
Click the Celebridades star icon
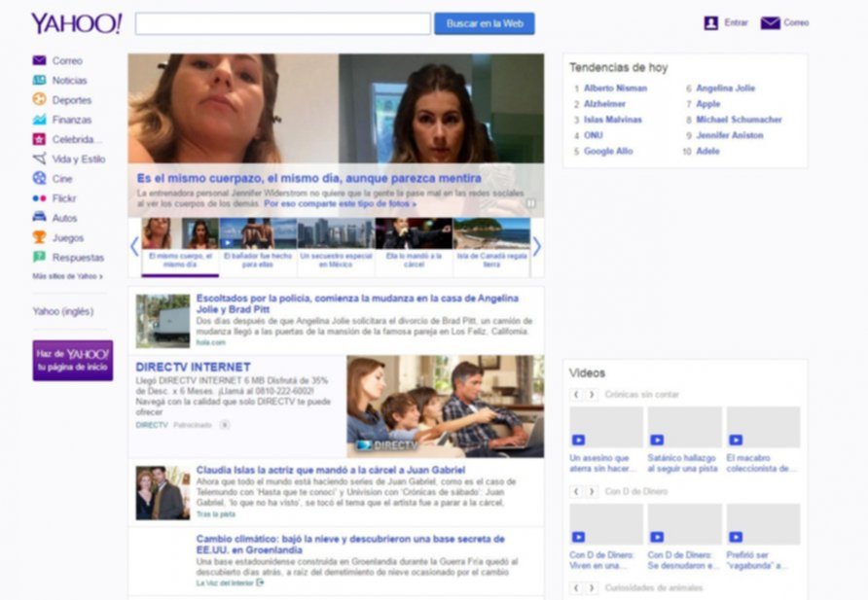tap(39, 139)
